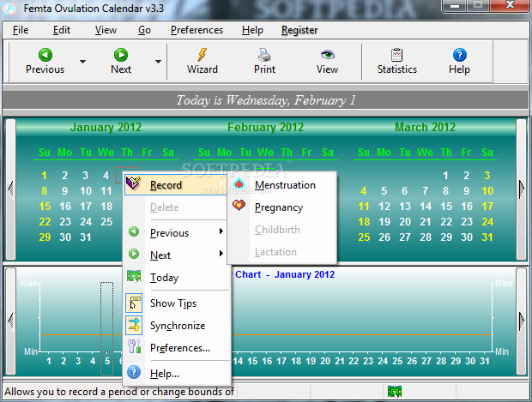
Task: Expand the Previous submenu in context menu
Action: [x=221, y=231]
